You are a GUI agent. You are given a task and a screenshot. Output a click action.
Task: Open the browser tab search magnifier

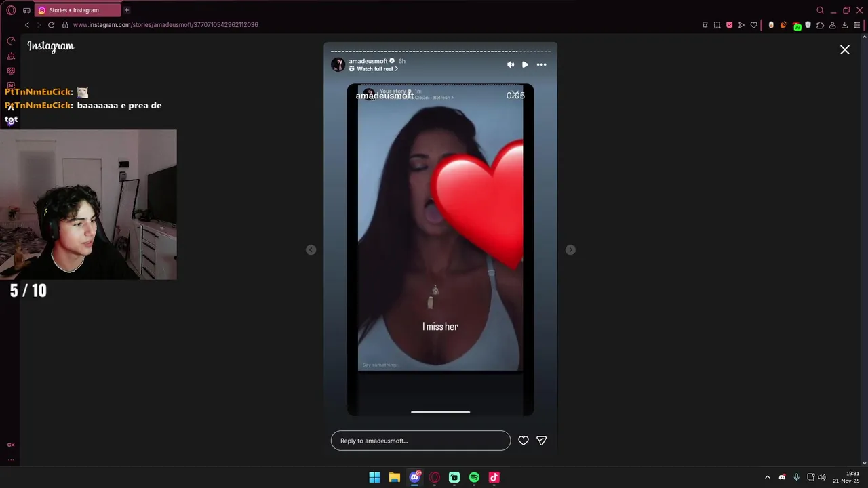[x=820, y=10]
